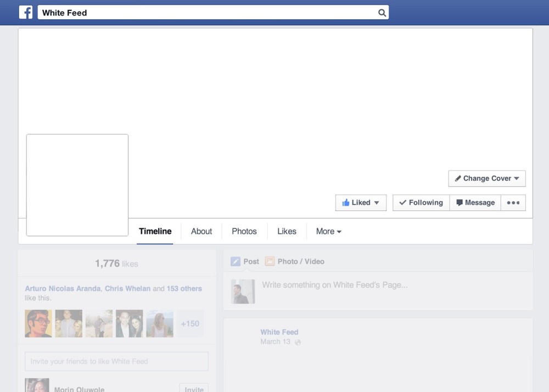This screenshot has width=549, height=392.
Task: Select the Post composer option
Action: tap(245, 261)
